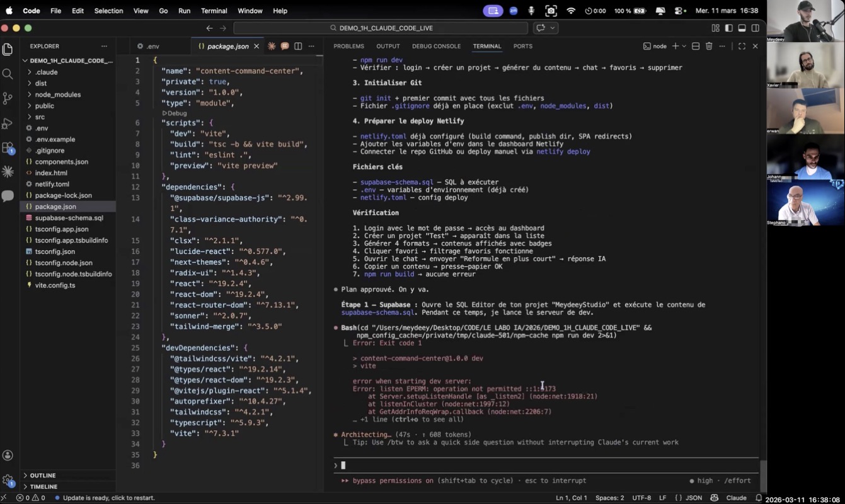The width and height of the screenshot is (845, 504).
Task: Expand the node_modules folder
Action: point(57,94)
